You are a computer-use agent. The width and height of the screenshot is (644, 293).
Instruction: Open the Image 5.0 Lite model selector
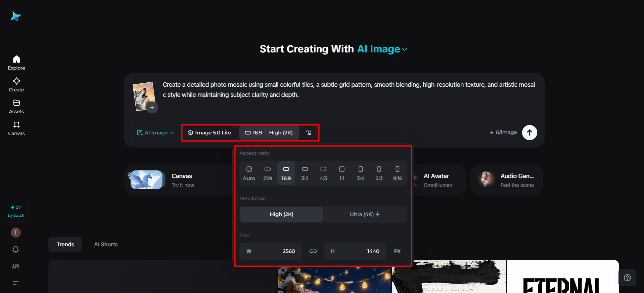coord(210,133)
